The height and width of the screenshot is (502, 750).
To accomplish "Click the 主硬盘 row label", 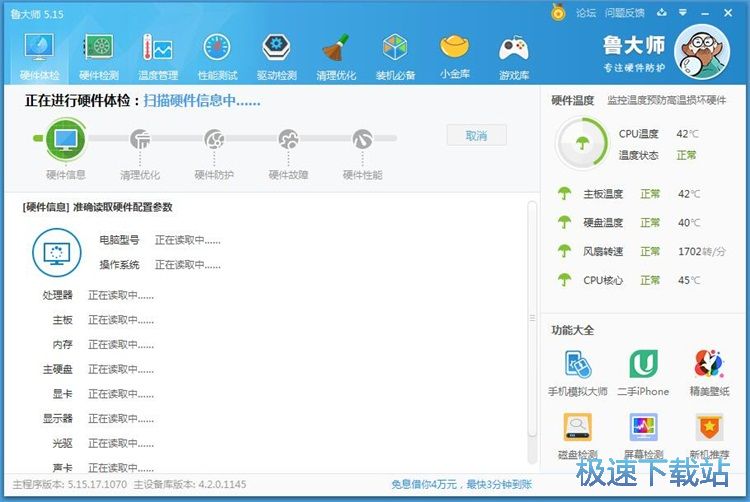I will click(57, 369).
